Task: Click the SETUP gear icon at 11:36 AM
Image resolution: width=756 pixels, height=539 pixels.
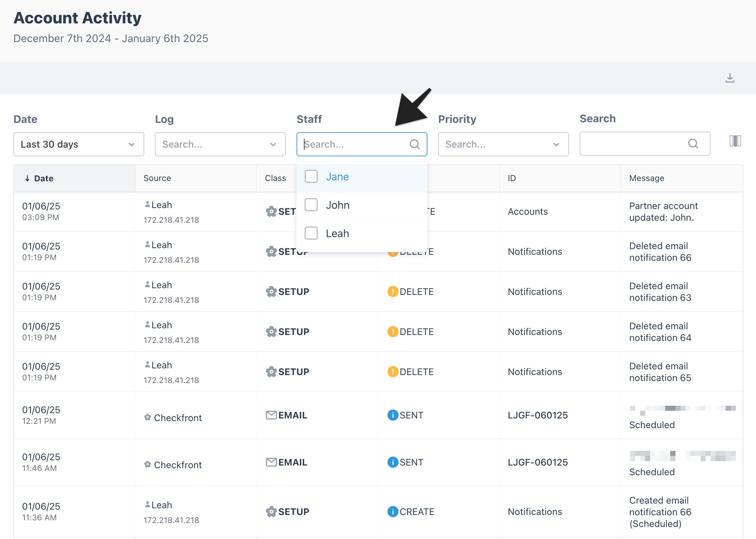Action: 271,512
